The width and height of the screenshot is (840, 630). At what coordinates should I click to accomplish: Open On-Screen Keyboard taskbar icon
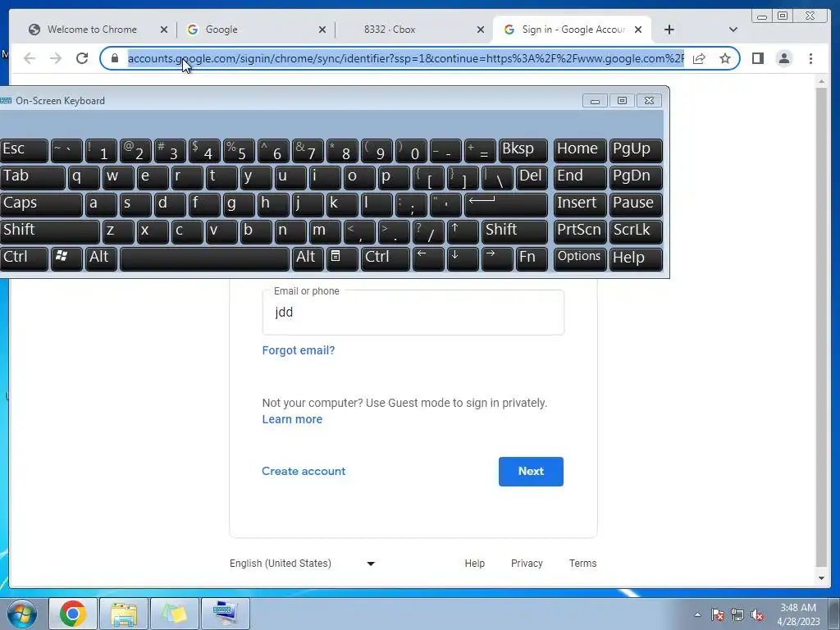[x=226, y=614]
